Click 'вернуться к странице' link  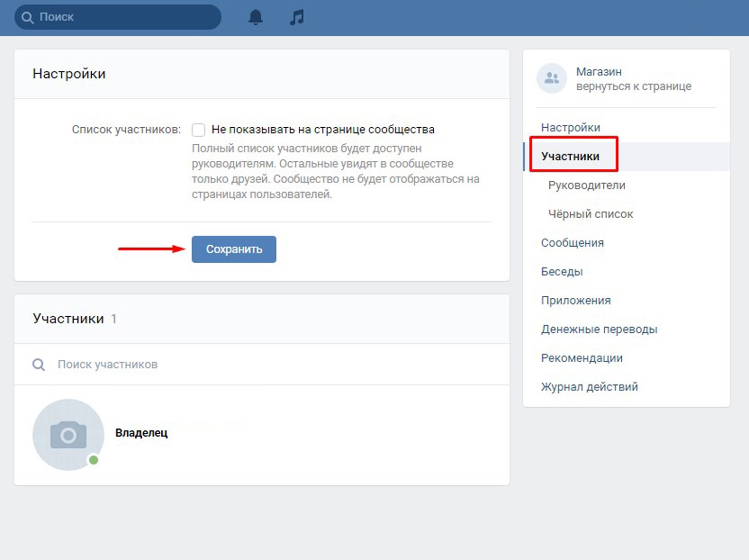[x=633, y=86]
